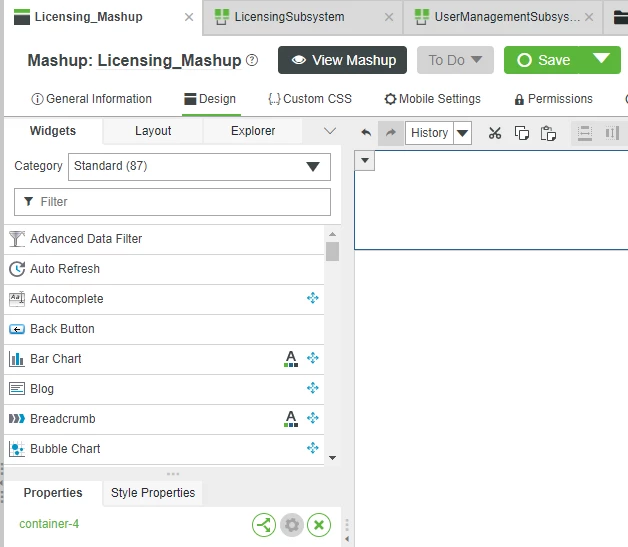Viewport: 628px width, 547px height.
Task: Click style theme icon on Bar Chart row
Action: 291,358
